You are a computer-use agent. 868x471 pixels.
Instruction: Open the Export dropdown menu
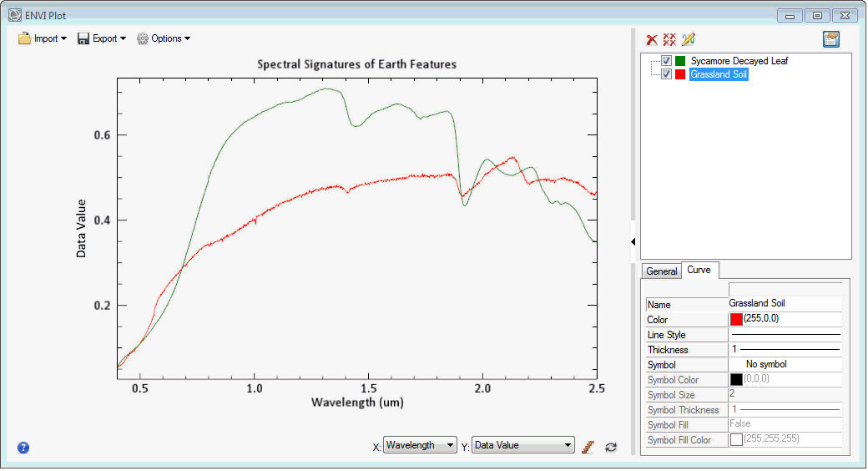102,38
